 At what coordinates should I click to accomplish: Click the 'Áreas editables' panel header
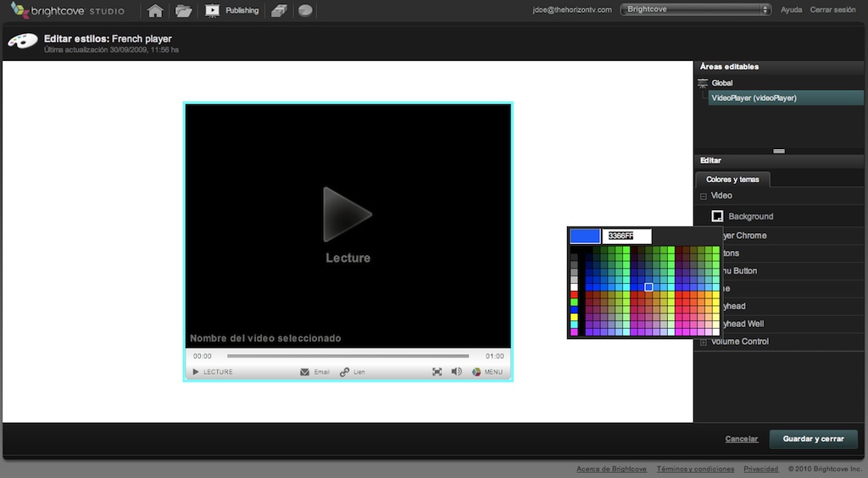point(779,66)
